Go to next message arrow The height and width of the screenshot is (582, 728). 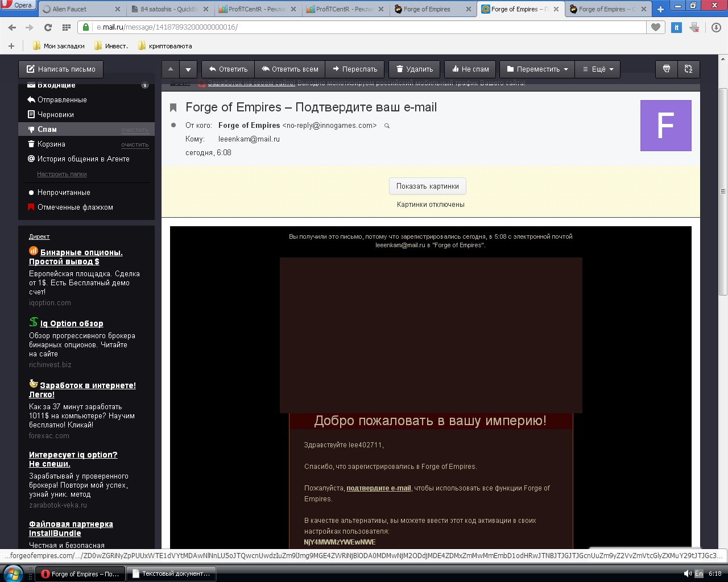[188, 69]
